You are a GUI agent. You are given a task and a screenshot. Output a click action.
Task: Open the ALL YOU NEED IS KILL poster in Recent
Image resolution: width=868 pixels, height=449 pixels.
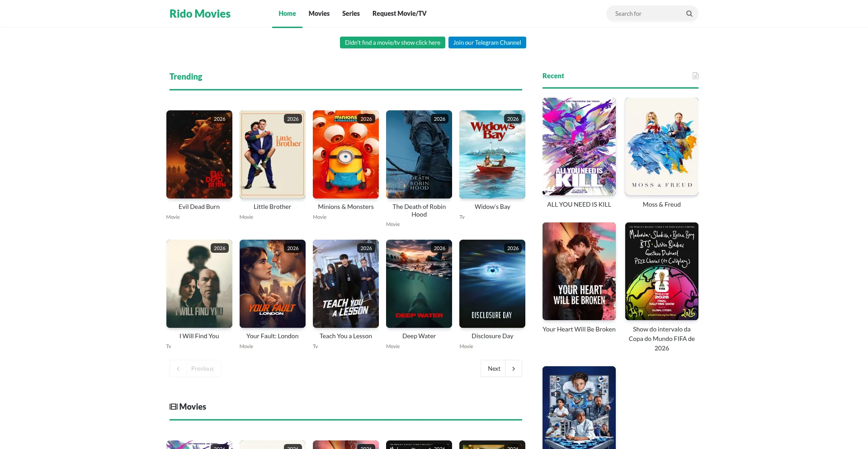coord(579,147)
